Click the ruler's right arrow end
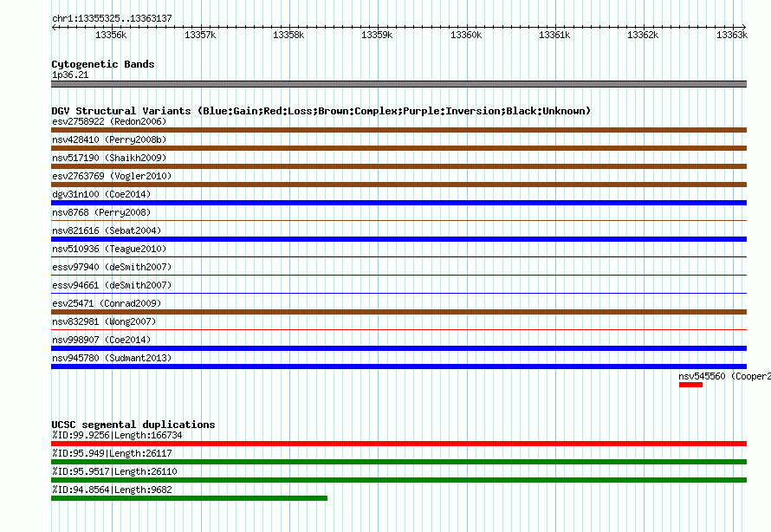The height and width of the screenshot is (532, 771). click(743, 27)
